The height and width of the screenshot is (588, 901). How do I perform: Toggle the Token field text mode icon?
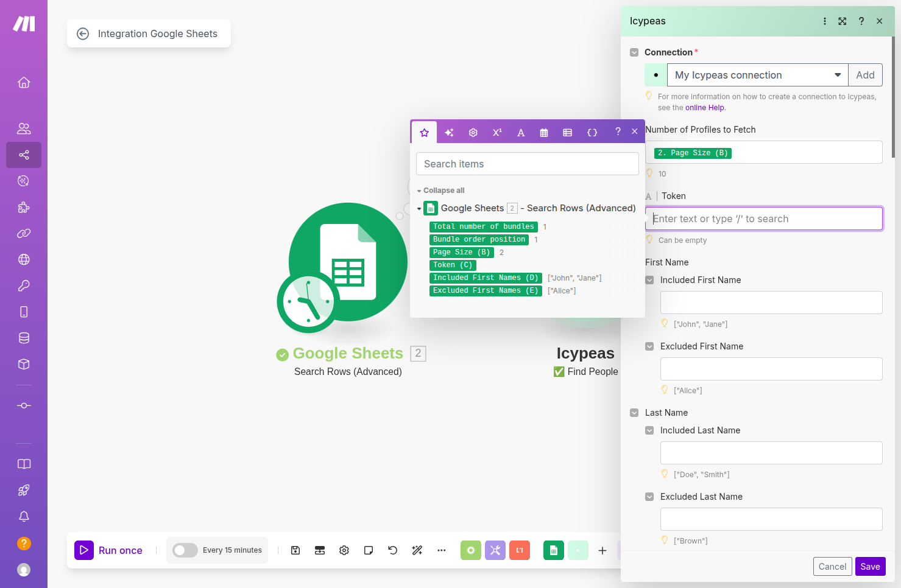[648, 197]
